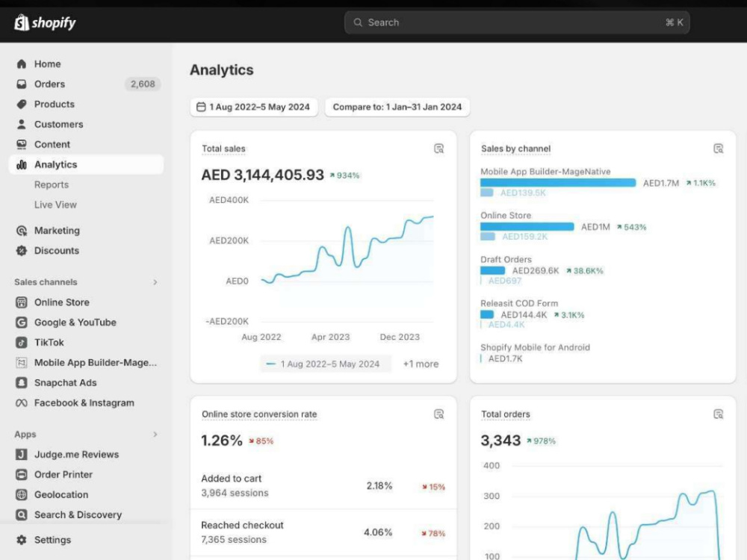Click the Facebook & Instagram Meta icon
The width and height of the screenshot is (747, 560).
22,403
